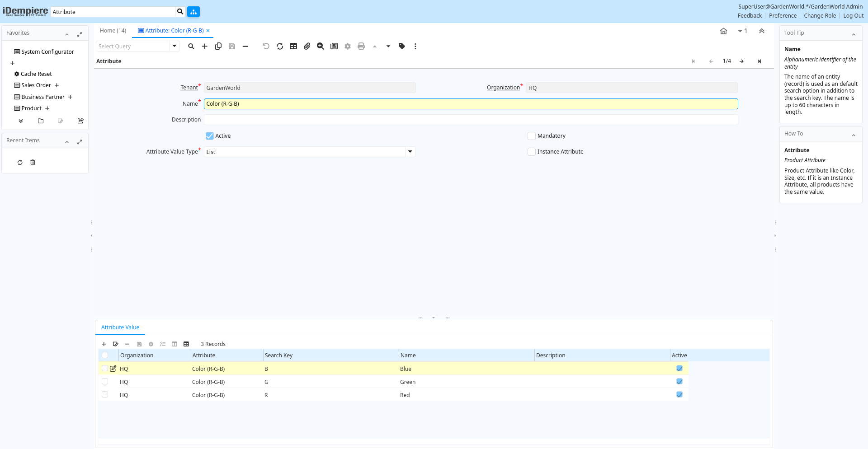Open the Preference link
Screen dimensions: 868x449
click(x=783, y=16)
